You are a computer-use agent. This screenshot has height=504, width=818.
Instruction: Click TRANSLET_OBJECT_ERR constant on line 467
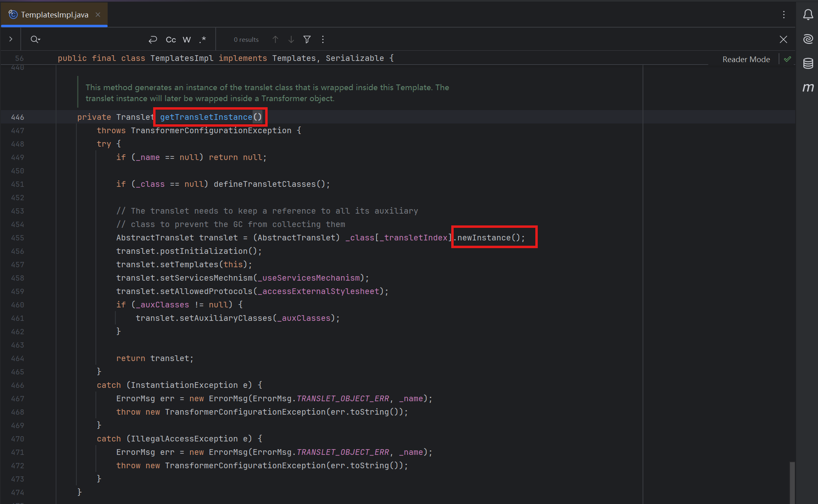[343, 398]
